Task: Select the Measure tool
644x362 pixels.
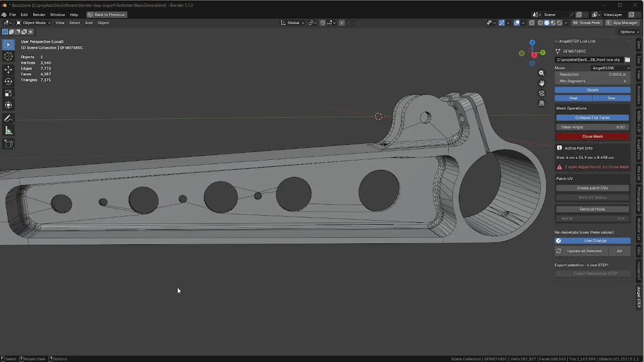Action: pyautogui.click(x=8, y=130)
